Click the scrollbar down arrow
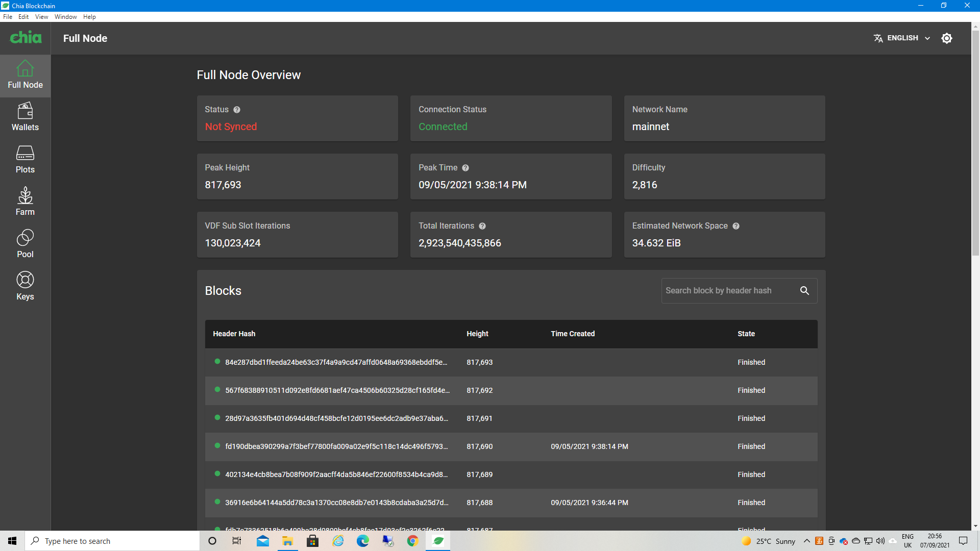 975,526
